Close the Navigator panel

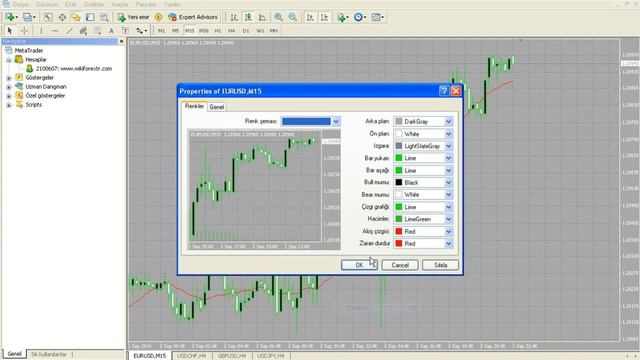tap(121, 41)
